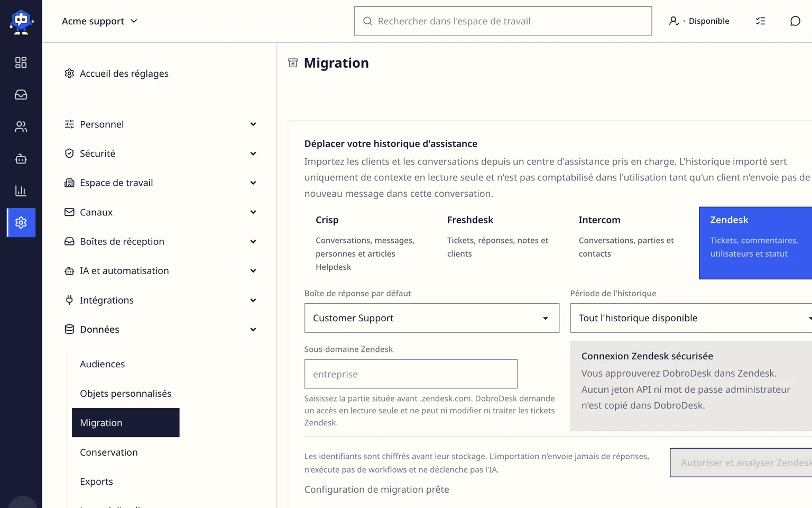Click the user availability status icon
Screen dimensions: 812x508
pyautogui.click(x=674, y=21)
